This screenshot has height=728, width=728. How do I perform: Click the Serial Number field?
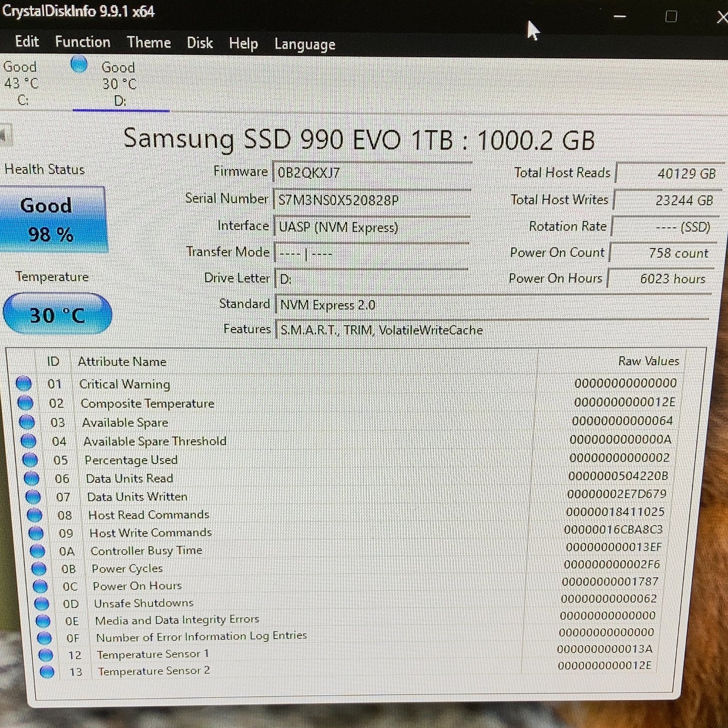pyautogui.click(x=372, y=200)
